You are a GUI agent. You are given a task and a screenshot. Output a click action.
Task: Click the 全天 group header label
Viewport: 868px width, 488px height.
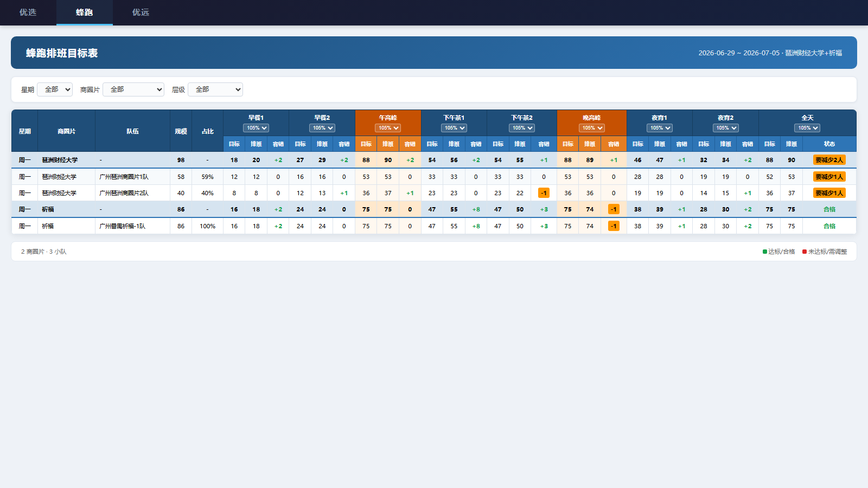click(x=808, y=118)
